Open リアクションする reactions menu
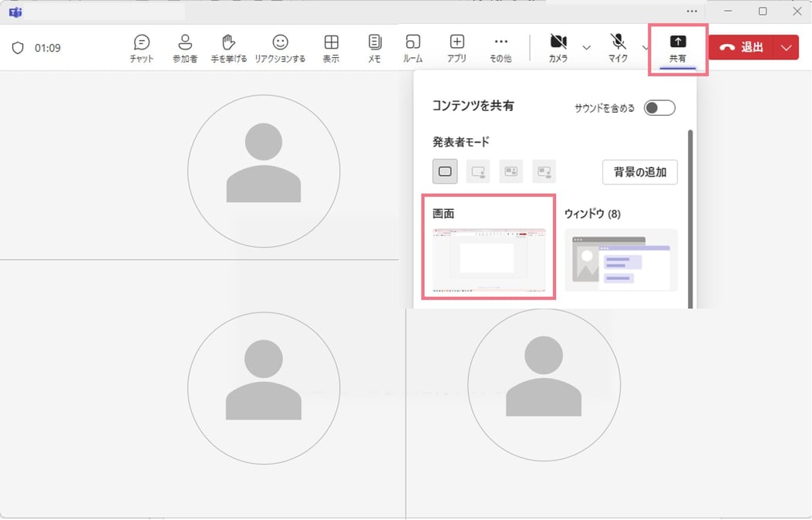This screenshot has height=520, width=812. [280, 49]
